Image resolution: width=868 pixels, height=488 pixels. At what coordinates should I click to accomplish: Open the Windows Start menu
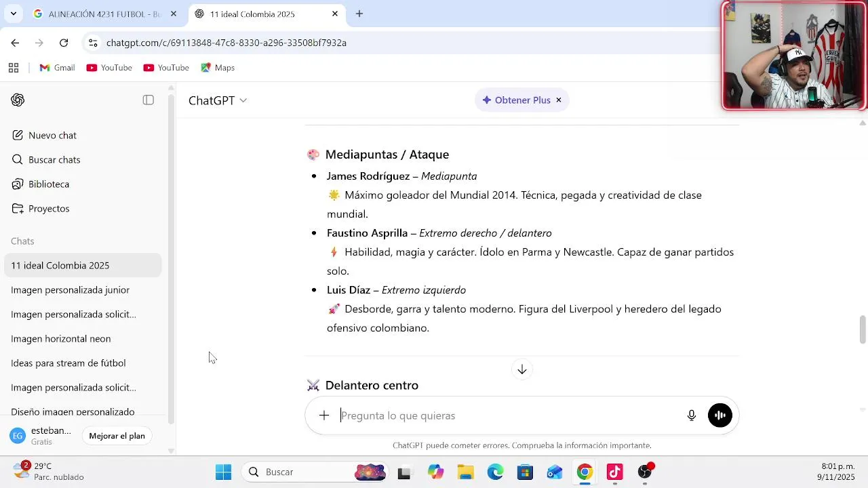(223, 472)
